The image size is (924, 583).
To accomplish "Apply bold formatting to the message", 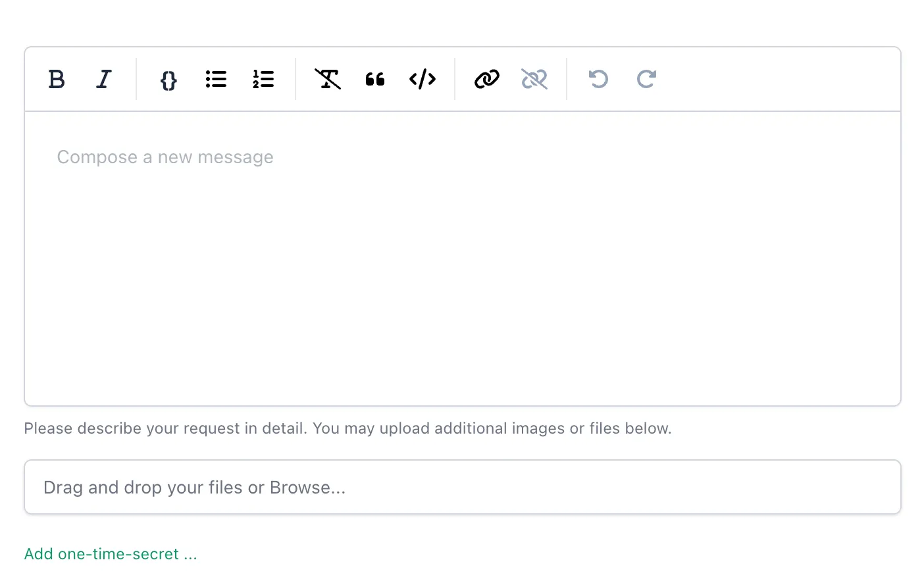I will [x=56, y=79].
